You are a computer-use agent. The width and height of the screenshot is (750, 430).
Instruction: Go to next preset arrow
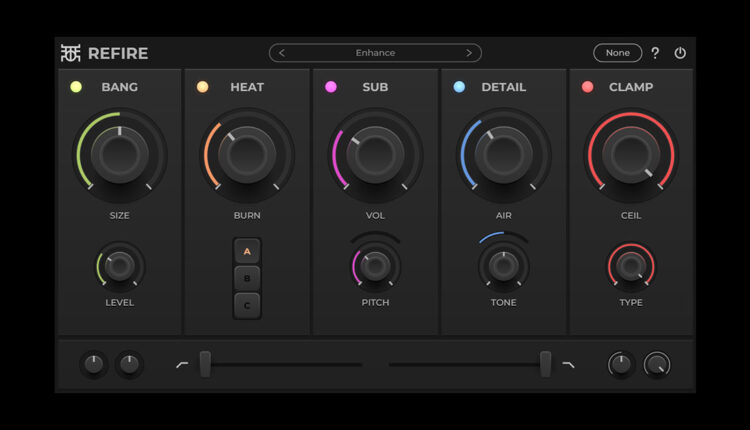(468, 53)
